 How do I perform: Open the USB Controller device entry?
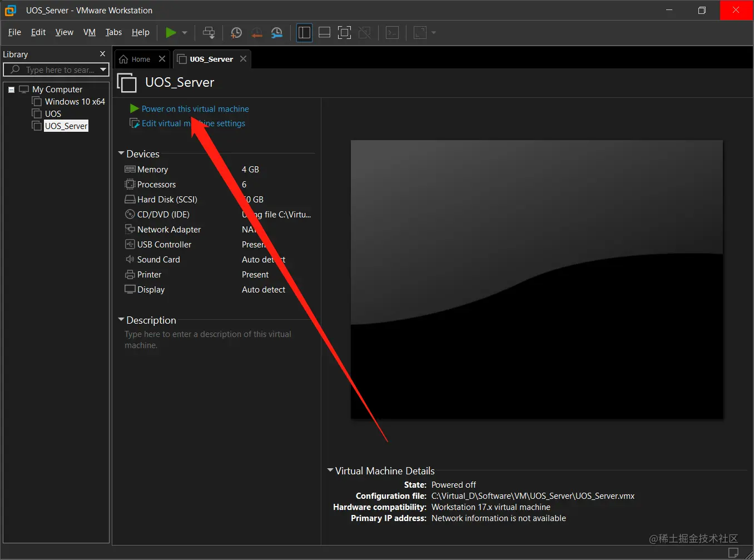(x=164, y=245)
